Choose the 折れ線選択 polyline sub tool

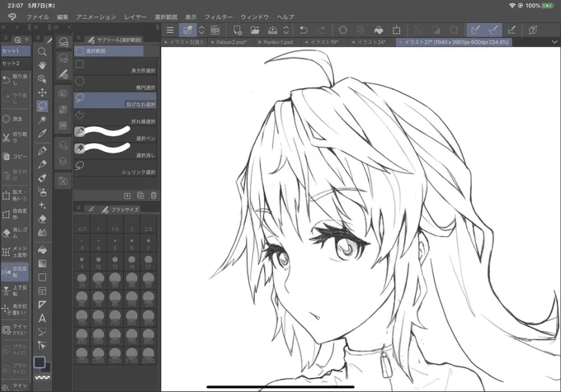click(x=115, y=117)
